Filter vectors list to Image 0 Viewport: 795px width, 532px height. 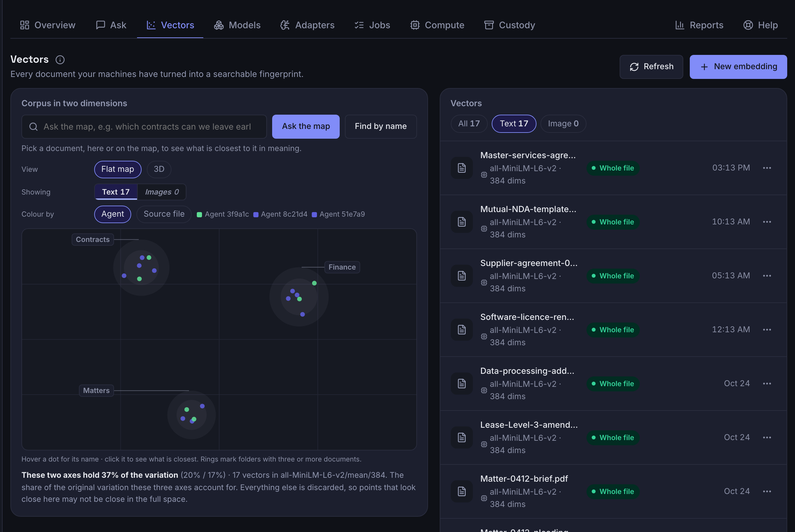[563, 124]
